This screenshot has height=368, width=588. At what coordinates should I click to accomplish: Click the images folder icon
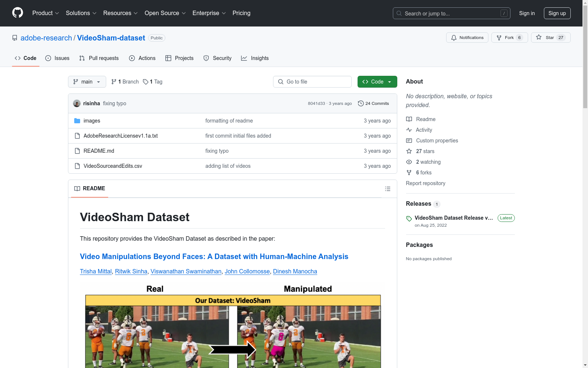point(77,121)
